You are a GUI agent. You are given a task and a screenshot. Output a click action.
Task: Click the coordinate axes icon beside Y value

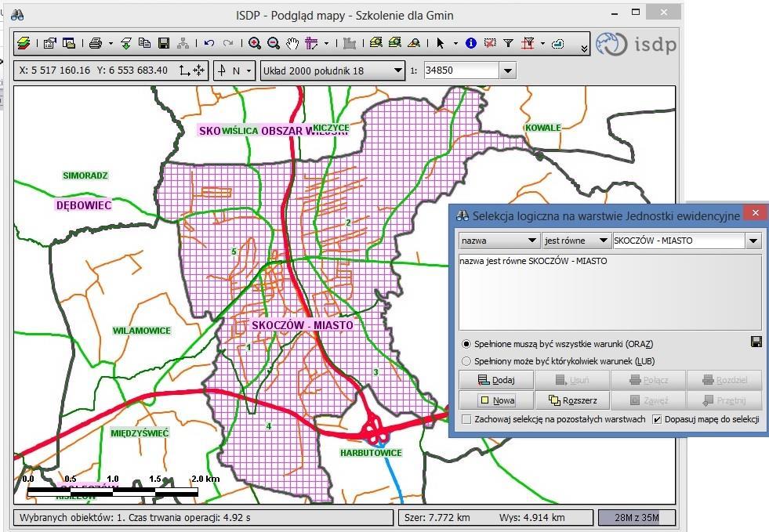(x=184, y=71)
